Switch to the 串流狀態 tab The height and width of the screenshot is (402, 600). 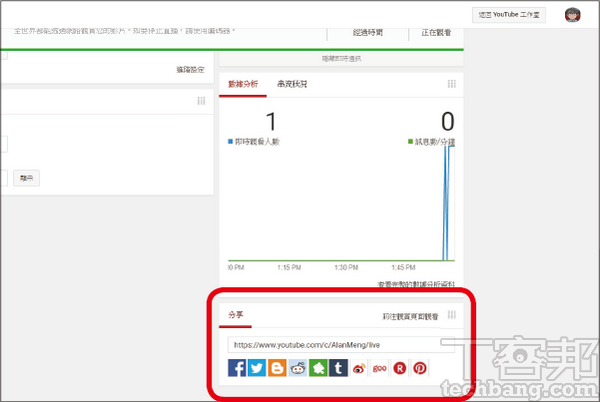click(x=292, y=84)
